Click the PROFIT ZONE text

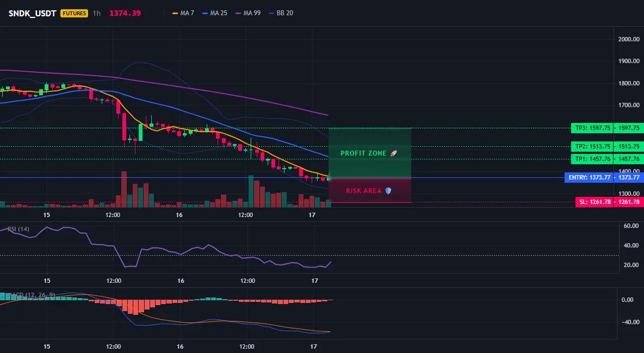coord(363,153)
